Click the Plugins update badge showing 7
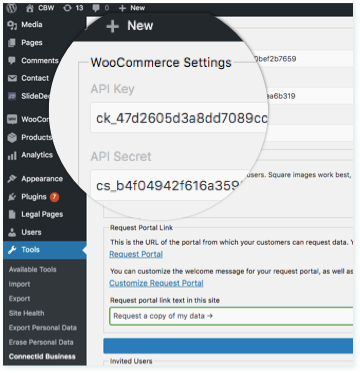Image resolution: width=360 pixels, height=373 pixels. [54, 197]
